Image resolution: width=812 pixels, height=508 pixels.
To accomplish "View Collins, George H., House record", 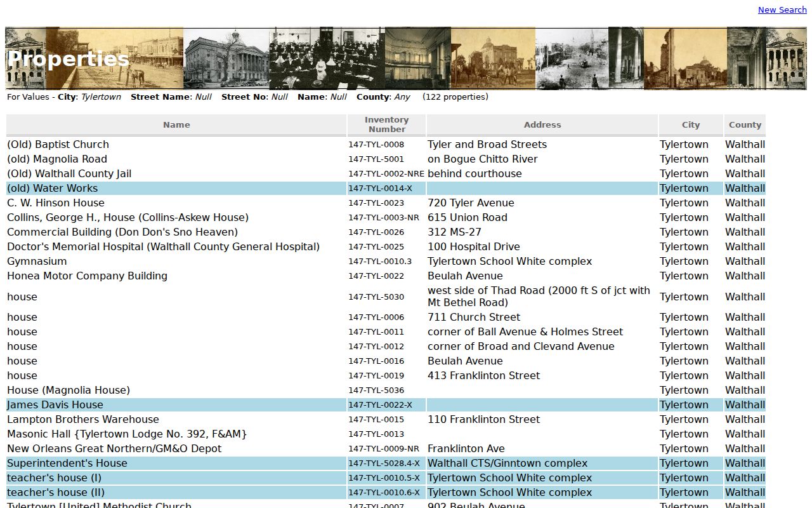I will (128, 217).
